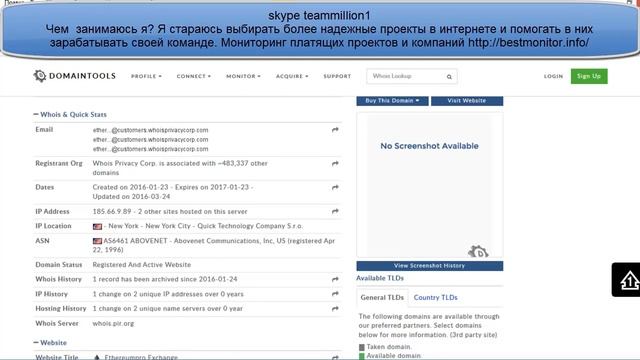This screenshot has width=640, height=360.
Task: Click the 'Created on 2016-01-23' dates text
Action: [130, 187]
